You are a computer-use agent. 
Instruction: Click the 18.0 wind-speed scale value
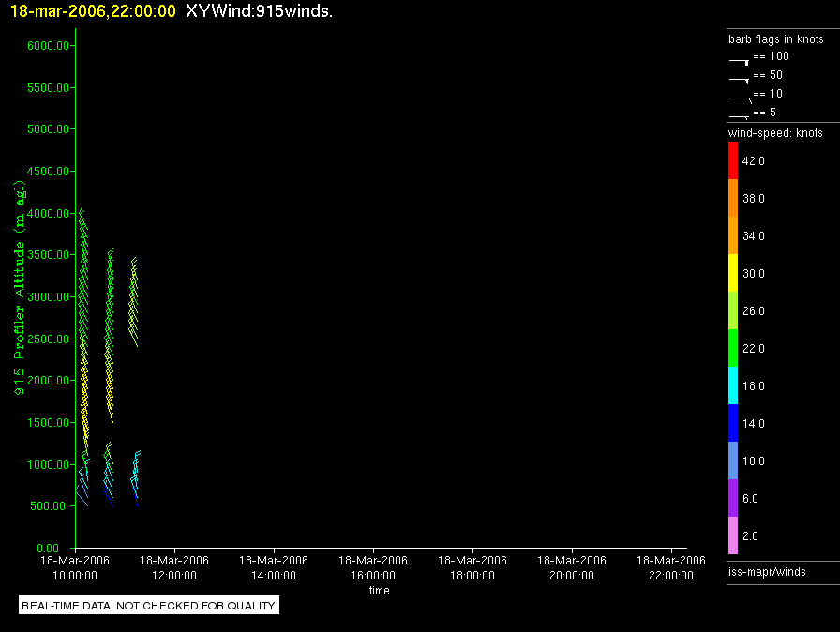tap(753, 386)
